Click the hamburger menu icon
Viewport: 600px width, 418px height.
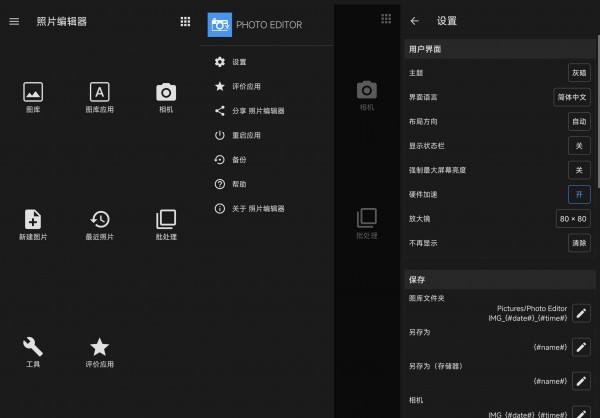pos(14,21)
